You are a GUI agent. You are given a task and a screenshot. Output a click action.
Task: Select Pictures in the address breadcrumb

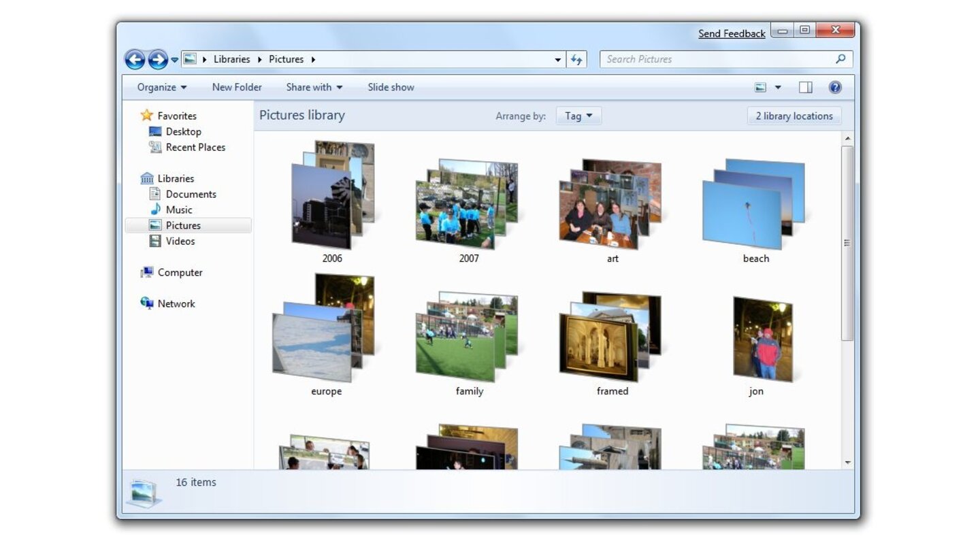point(286,59)
